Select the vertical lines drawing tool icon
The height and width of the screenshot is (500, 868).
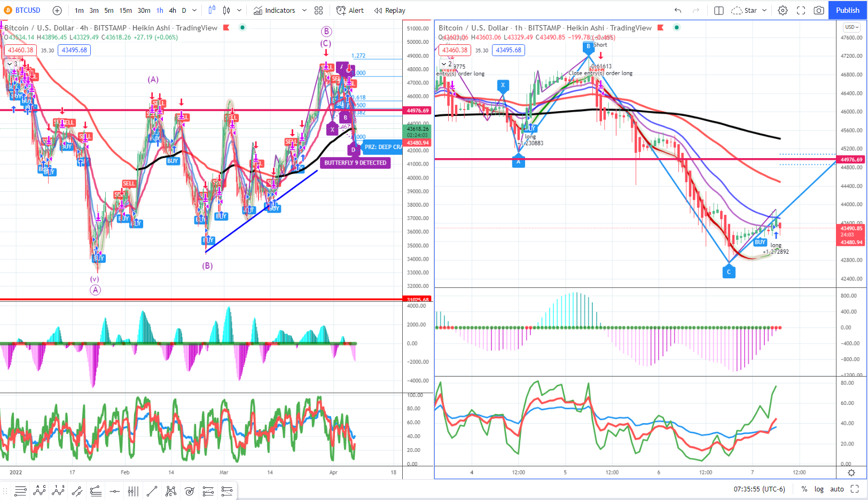pos(133,491)
